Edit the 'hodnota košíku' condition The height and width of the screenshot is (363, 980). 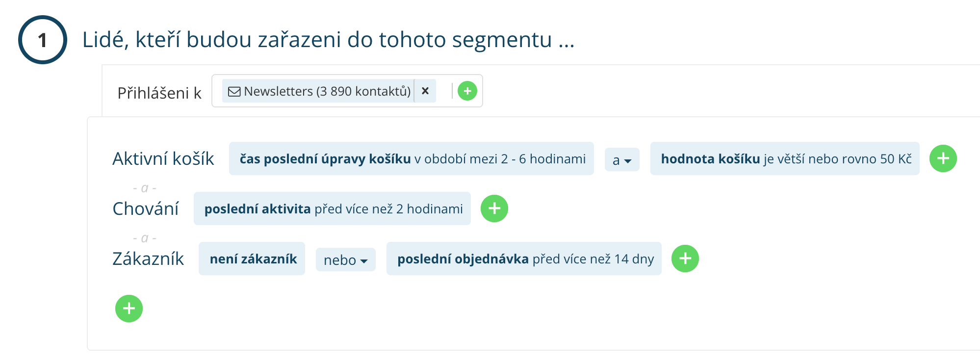coord(784,158)
